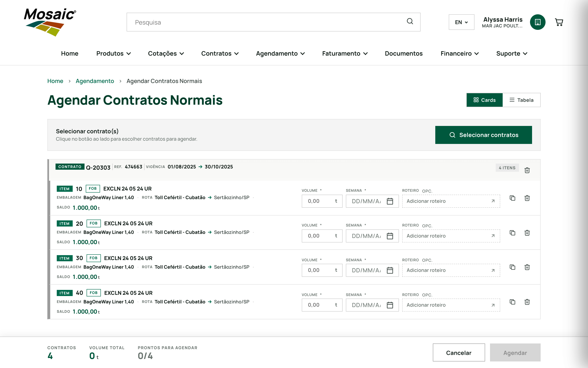Follow the Home breadcrumb link
The height and width of the screenshot is (368, 588).
pos(55,81)
